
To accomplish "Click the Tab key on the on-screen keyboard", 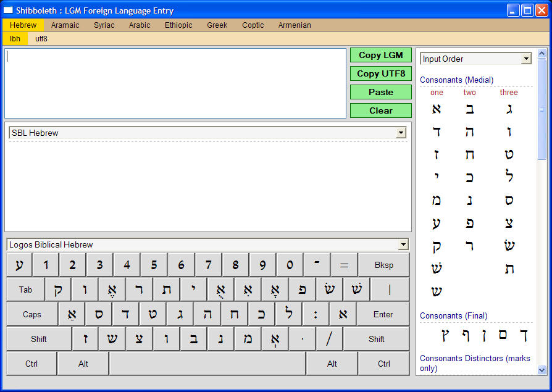I will point(25,290).
